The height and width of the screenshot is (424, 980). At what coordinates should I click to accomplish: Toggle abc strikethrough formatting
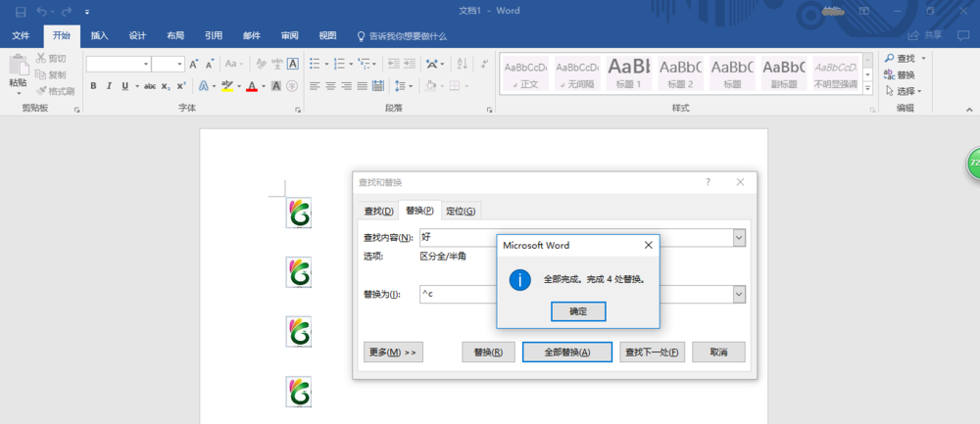pos(150,86)
